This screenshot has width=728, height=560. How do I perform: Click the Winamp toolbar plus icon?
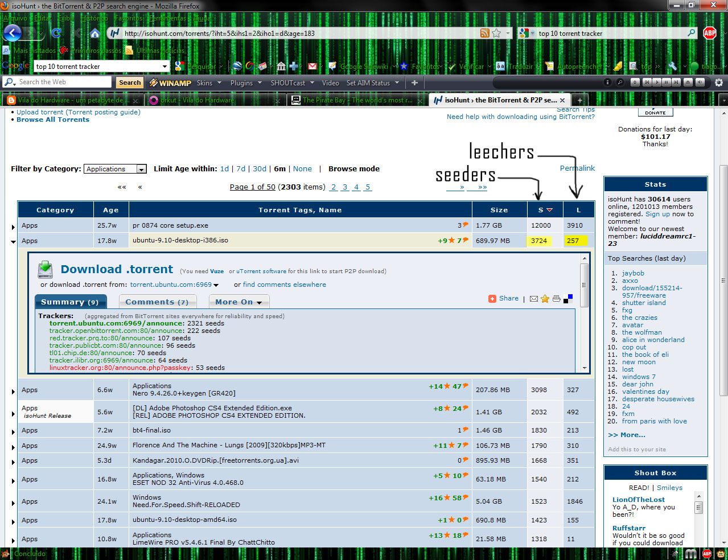[414, 83]
